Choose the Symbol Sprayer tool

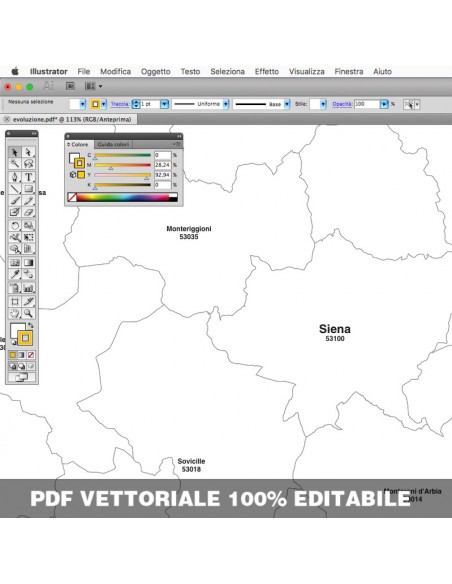tap(15, 288)
